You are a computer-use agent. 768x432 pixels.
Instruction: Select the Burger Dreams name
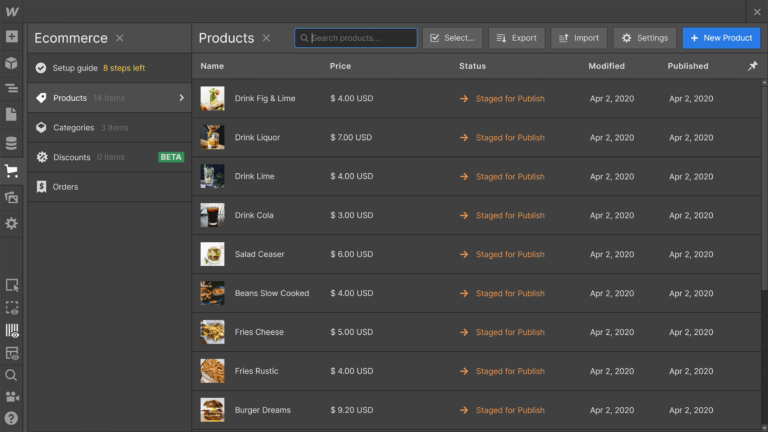[263, 410]
